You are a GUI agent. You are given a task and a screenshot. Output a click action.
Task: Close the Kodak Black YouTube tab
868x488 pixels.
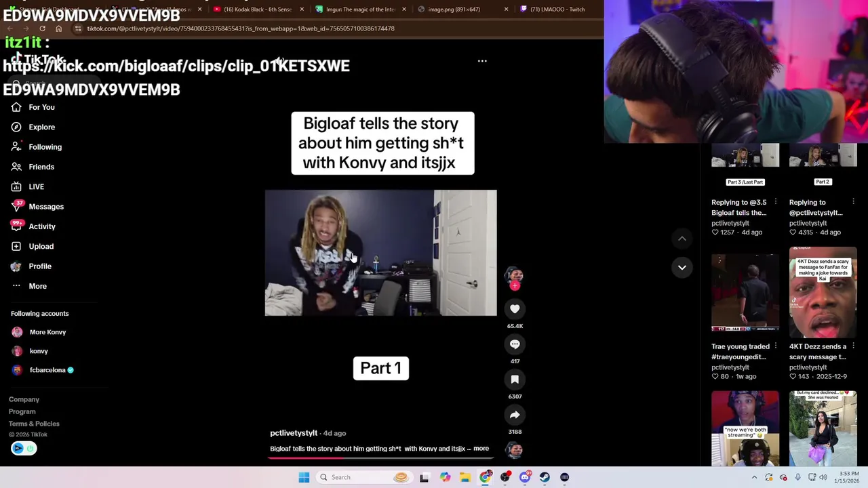[x=302, y=9]
